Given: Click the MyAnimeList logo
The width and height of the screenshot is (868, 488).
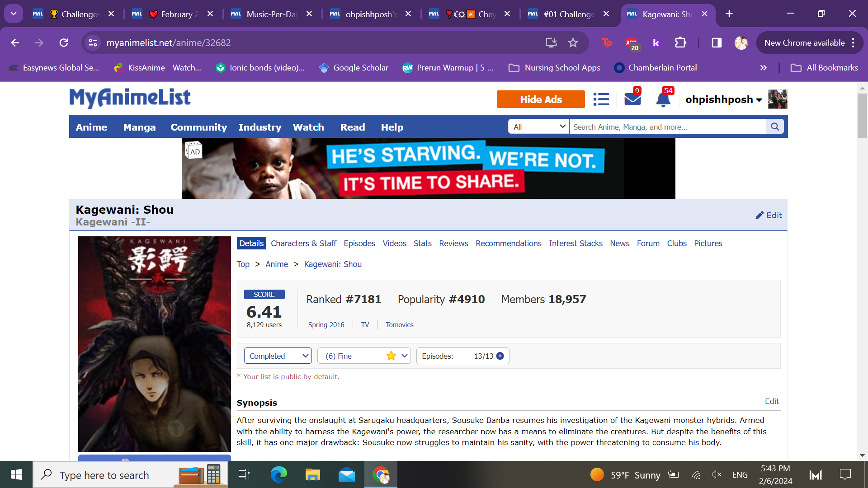Looking at the screenshot, I should click(x=130, y=98).
